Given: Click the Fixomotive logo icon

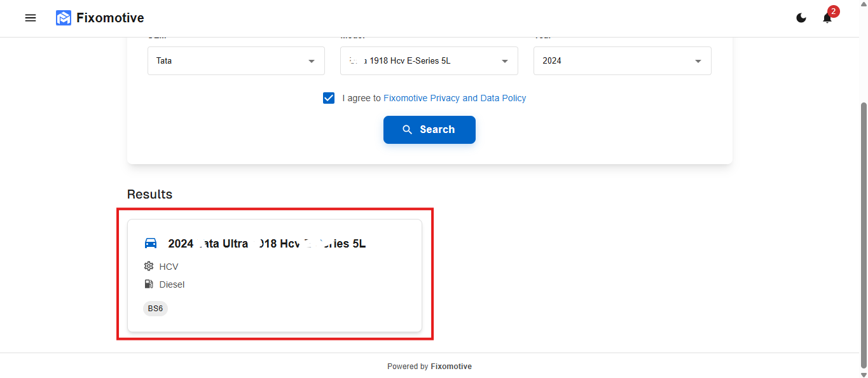Looking at the screenshot, I should point(64,18).
